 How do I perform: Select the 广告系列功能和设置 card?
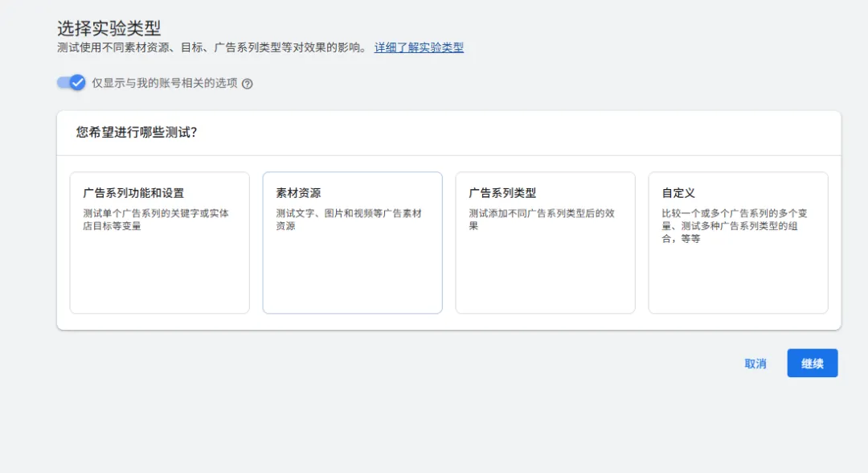(x=159, y=243)
